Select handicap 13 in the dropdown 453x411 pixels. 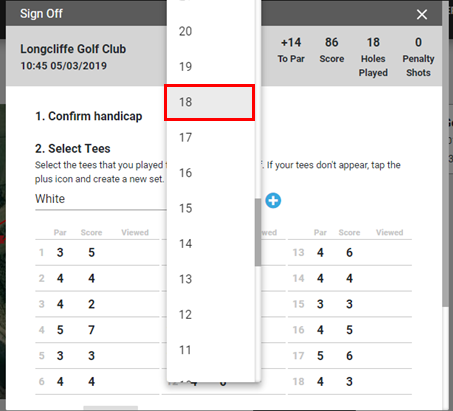point(211,279)
